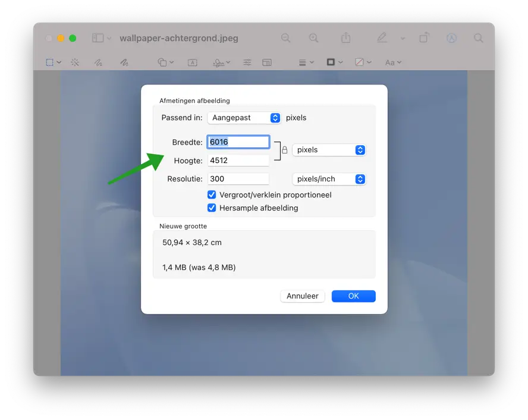The width and height of the screenshot is (528, 420).
Task: Open the border color swatch menu
Action: 334,62
